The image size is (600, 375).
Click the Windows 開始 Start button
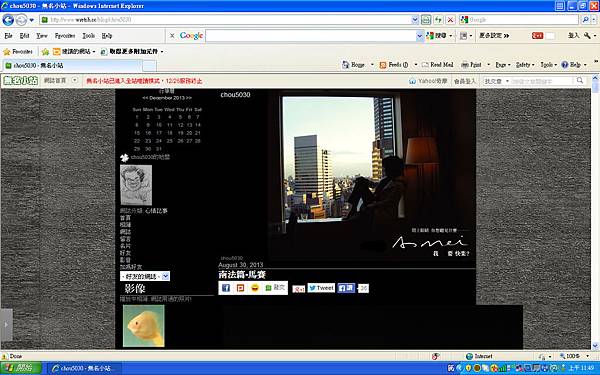coord(21,368)
